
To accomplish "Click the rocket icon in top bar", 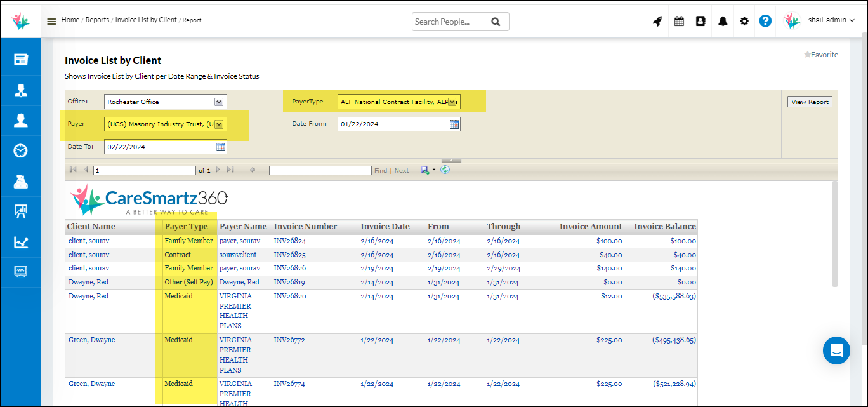I will pyautogui.click(x=657, y=21).
